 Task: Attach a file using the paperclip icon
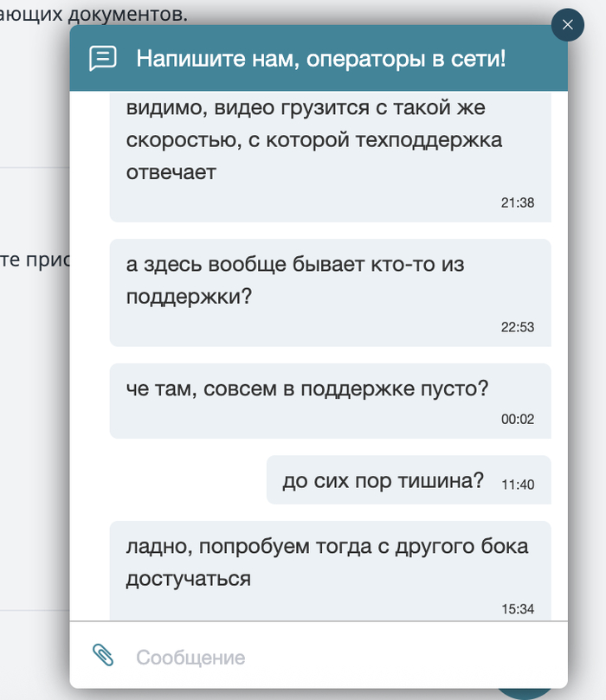[x=103, y=655]
